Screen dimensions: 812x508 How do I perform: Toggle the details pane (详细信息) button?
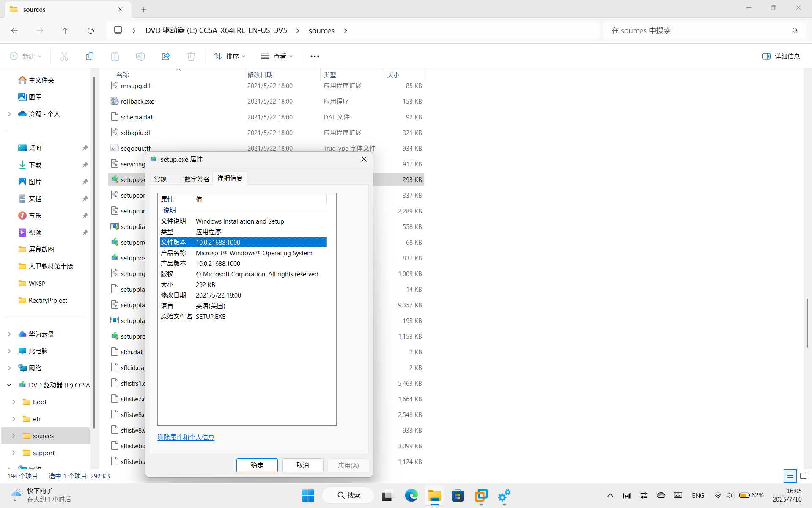781,56
